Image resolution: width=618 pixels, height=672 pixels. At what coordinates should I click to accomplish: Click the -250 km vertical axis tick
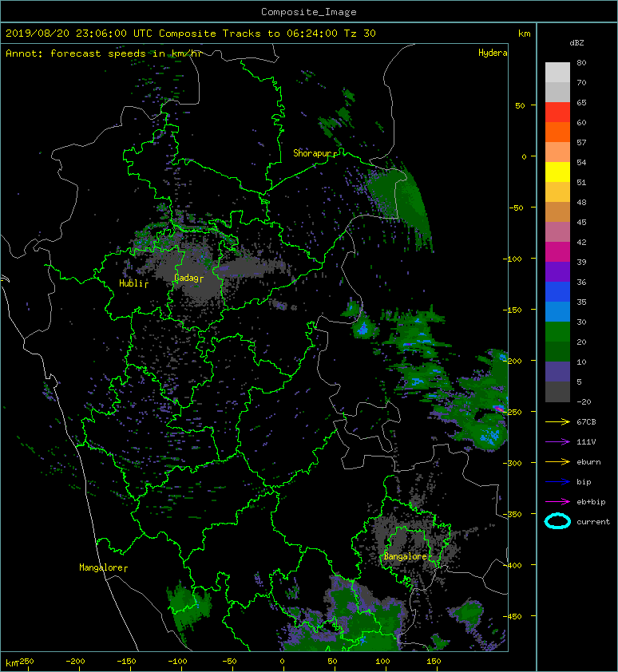(513, 413)
